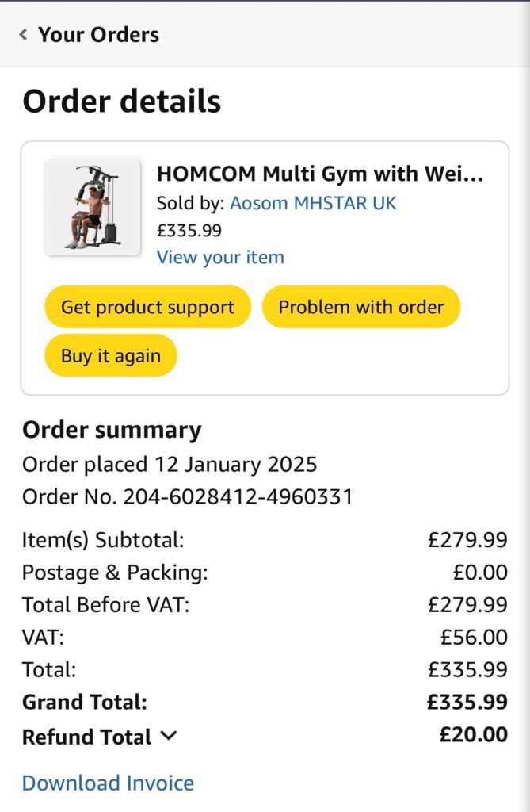The image size is (530, 812).
Task: Go back via the Your Orders label
Action: tap(99, 35)
